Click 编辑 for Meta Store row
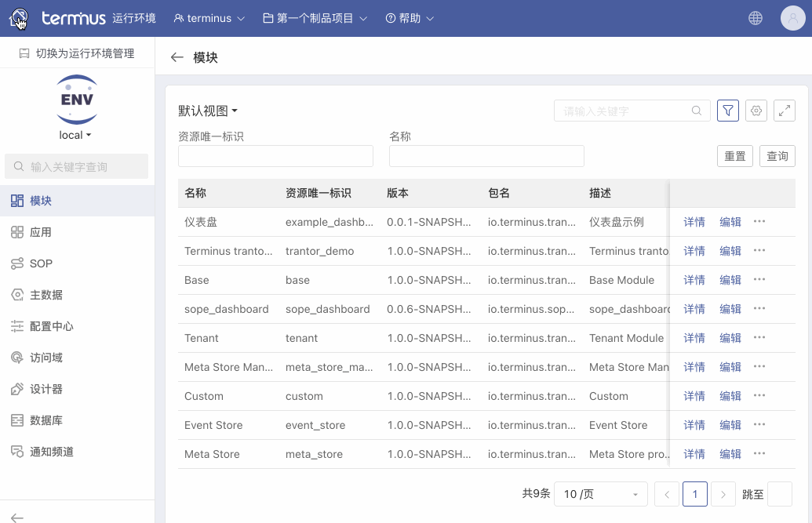Screen dimensions: 812x523 coord(730,454)
